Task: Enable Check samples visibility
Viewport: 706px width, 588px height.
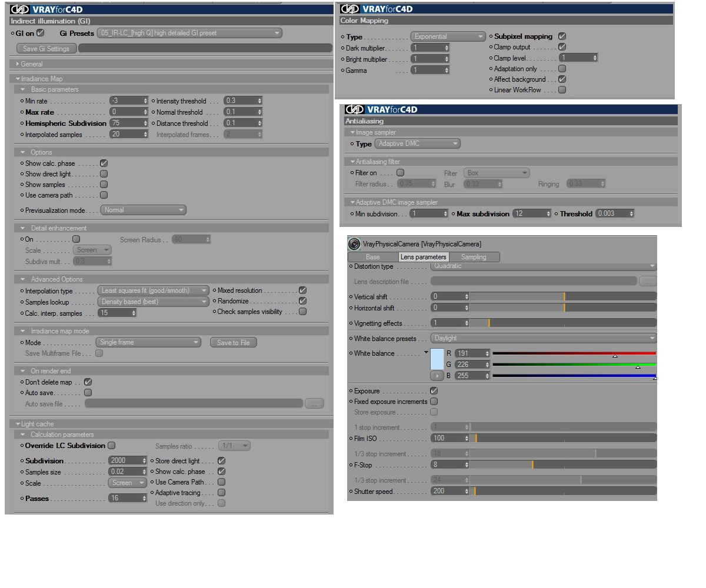Action: [x=302, y=312]
